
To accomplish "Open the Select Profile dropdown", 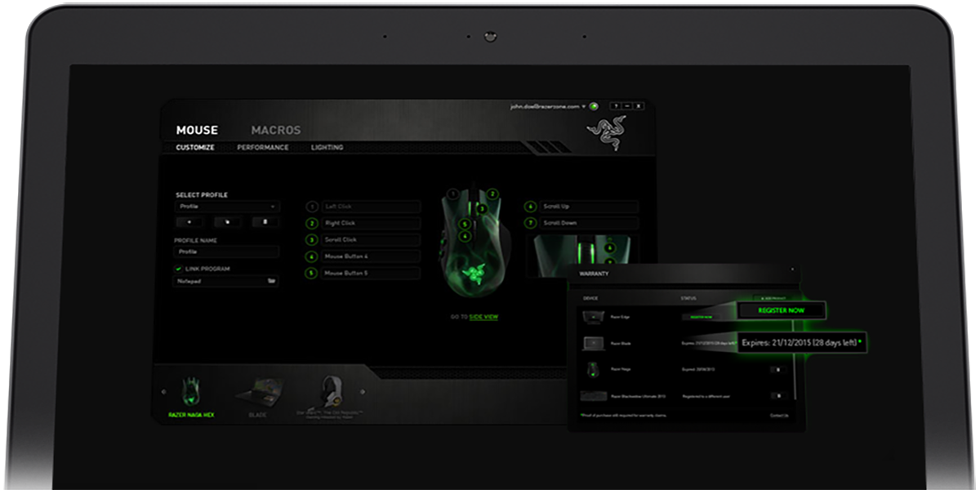I will (227, 207).
